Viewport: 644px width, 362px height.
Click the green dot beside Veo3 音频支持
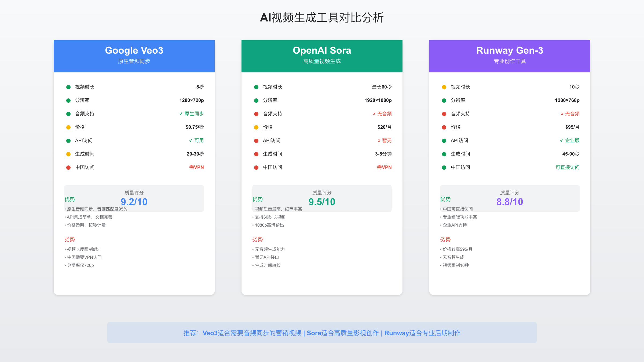[x=68, y=114]
